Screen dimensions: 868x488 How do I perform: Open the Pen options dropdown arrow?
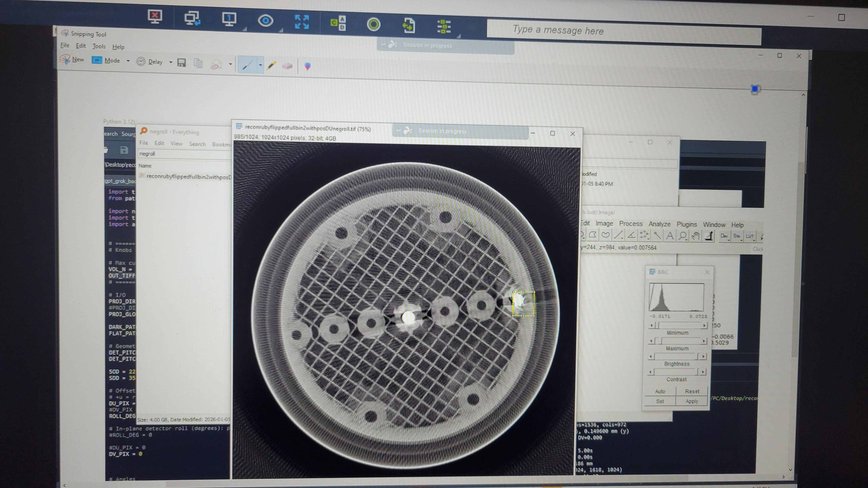click(x=260, y=65)
